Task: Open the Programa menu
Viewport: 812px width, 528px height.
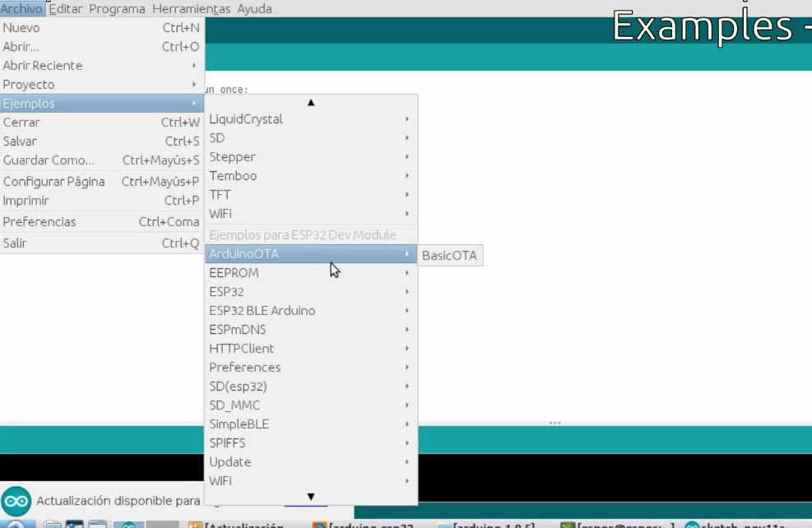Action: coord(117,9)
